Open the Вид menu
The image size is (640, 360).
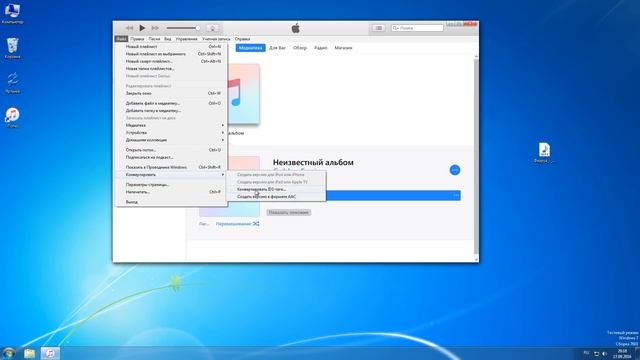pos(168,39)
